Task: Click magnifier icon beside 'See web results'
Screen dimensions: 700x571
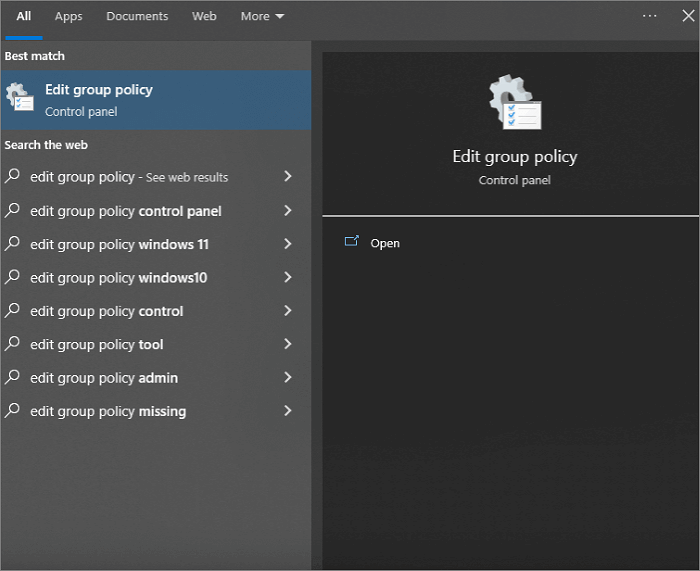Action: click(x=12, y=176)
